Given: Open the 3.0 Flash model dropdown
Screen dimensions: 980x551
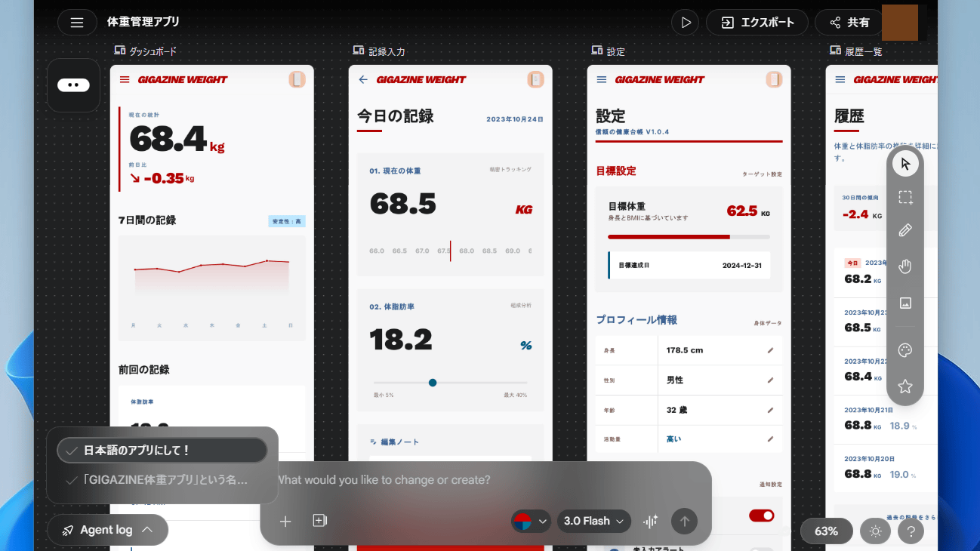Looking at the screenshot, I should click(593, 521).
